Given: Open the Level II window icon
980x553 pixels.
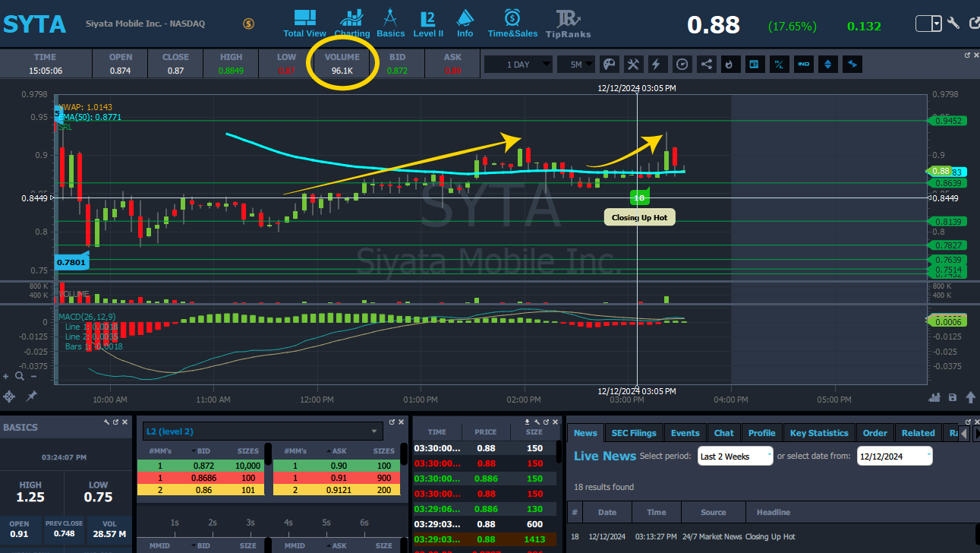Looking at the screenshot, I should [x=428, y=23].
